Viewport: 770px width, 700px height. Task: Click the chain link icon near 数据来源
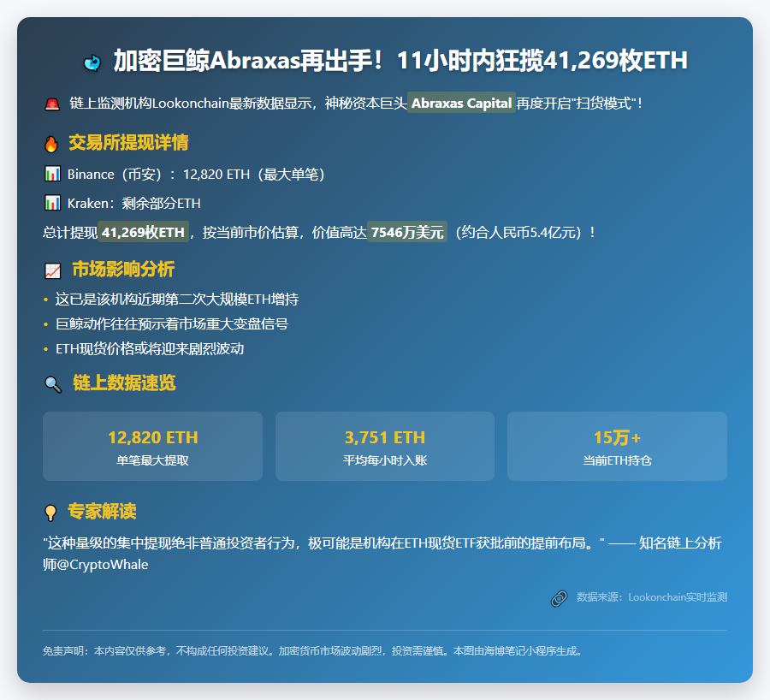[560, 598]
